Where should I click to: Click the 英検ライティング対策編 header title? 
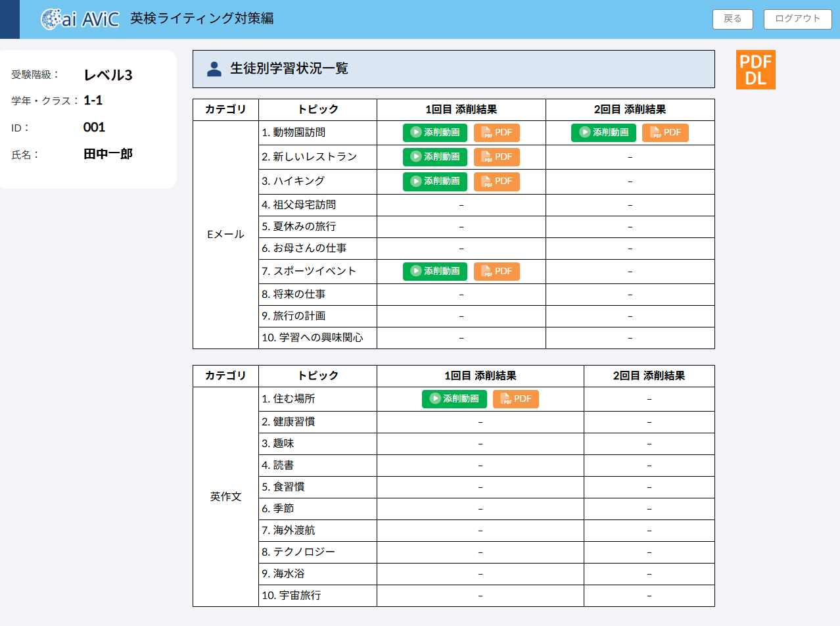pyautogui.click(x=202, y=19)
